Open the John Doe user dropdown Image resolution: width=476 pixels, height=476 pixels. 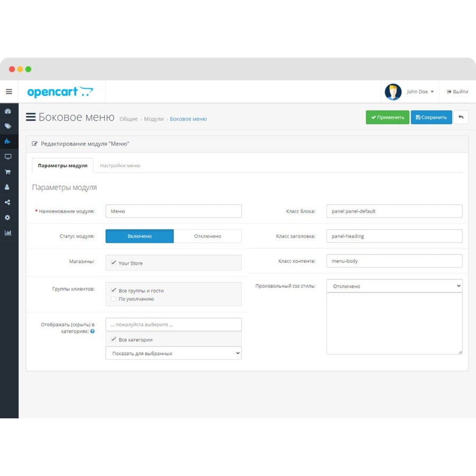[420, 91]
